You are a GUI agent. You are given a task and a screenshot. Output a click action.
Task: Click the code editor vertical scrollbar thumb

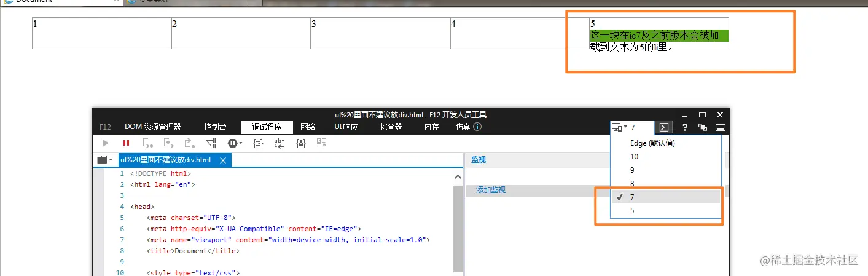pos(458,227)
